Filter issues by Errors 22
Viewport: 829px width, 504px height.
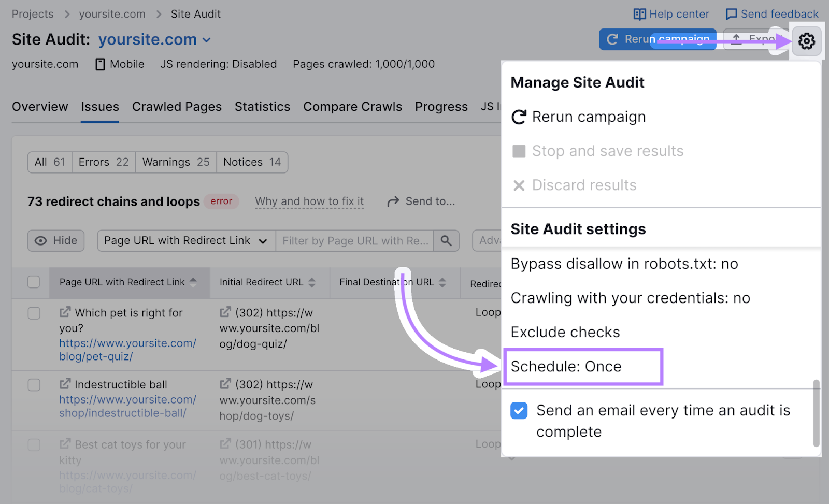click(104, 163)
